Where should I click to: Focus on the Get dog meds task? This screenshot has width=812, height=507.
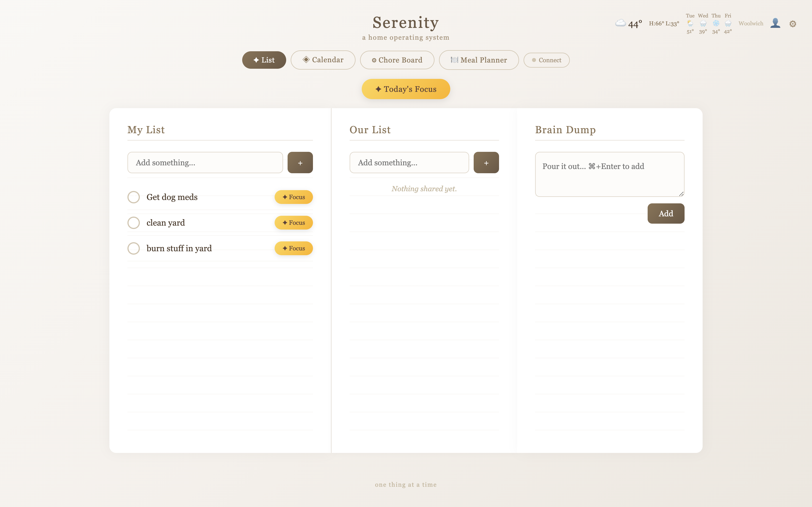294,197
